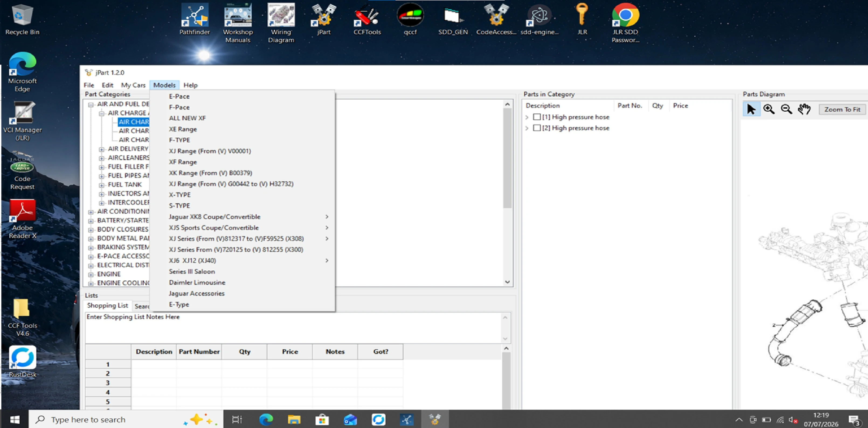Image resolution: width=868 pixels, height=428 pixels.
Task: Click Windows taskbar search box
Action: (126, 419)
